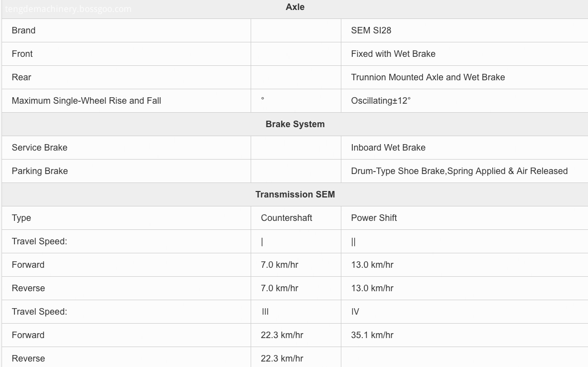Select the Rear axle row label

(x=21, y=77)
